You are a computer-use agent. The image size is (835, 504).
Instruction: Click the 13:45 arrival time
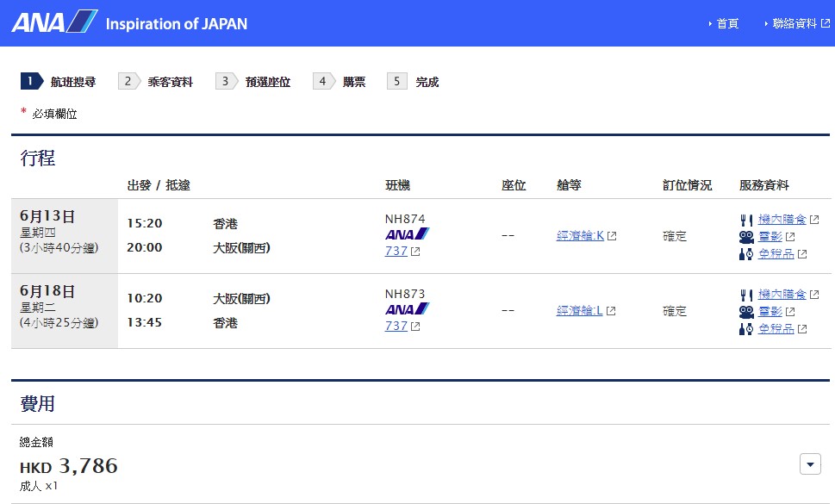pyautogui.click(x=144, y=322)
